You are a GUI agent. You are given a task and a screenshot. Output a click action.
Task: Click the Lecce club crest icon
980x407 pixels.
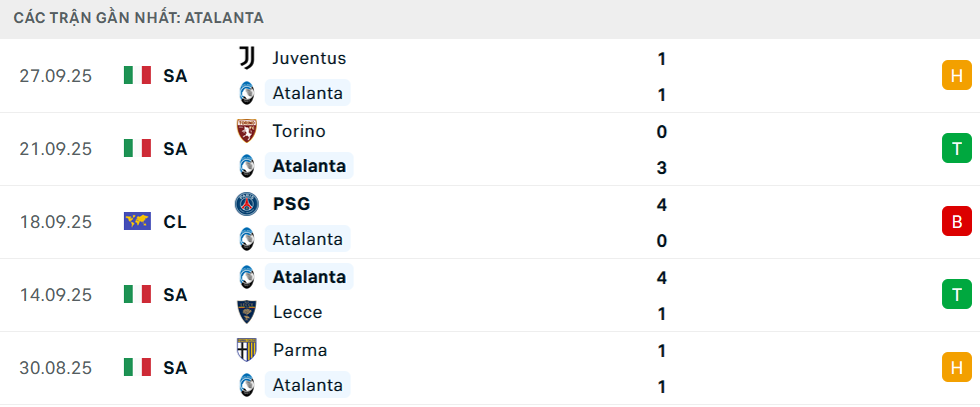point(246,312)
